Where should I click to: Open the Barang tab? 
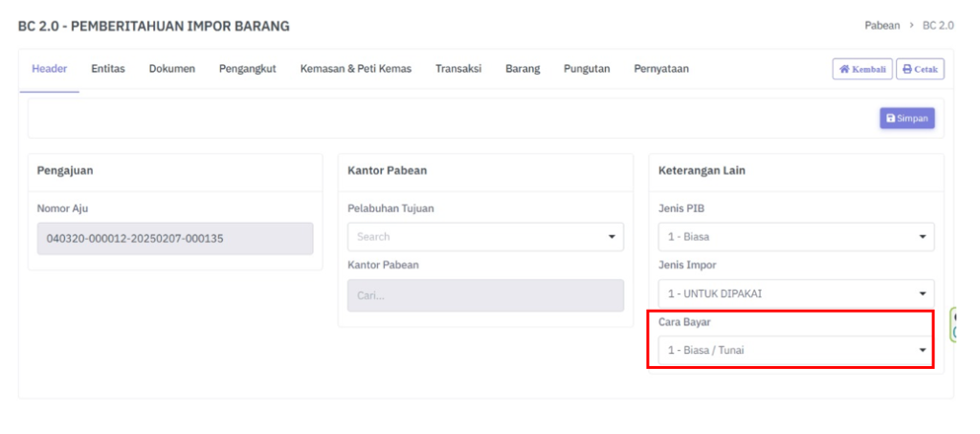click(x=523, y=69)
